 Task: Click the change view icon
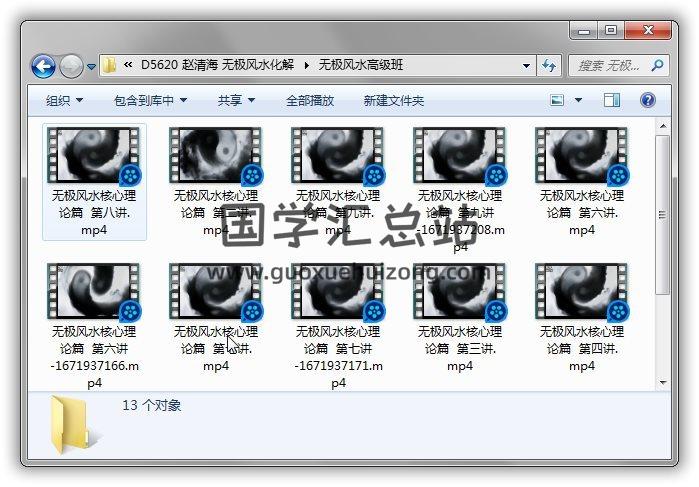coord(558,100)
